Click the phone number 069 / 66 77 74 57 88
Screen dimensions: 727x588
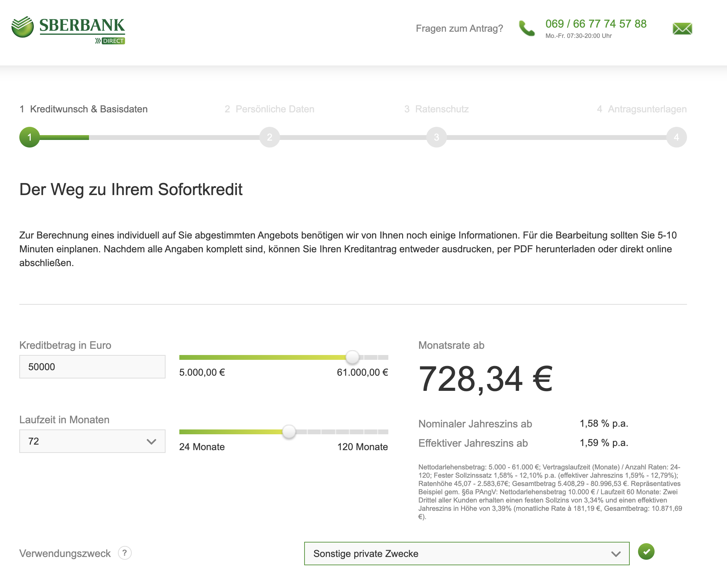pyautogui.click(x=596, y=24)
